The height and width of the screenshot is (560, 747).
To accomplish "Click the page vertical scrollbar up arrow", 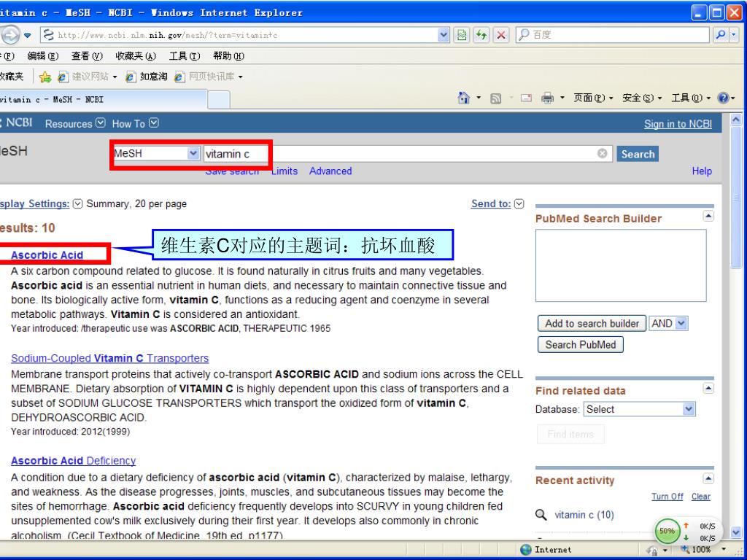I will coord(735,119).
